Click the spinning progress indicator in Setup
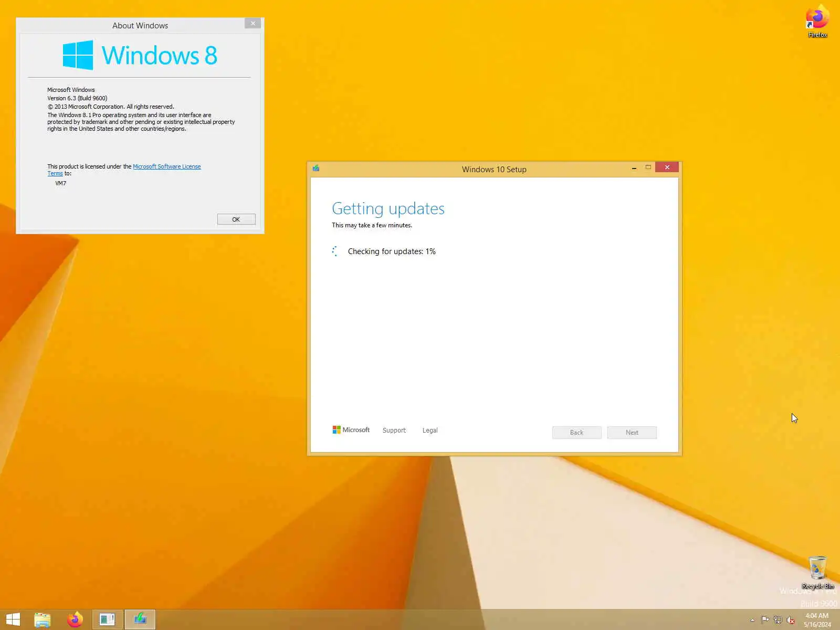This screenshot has height=630, width=840. 335,251
